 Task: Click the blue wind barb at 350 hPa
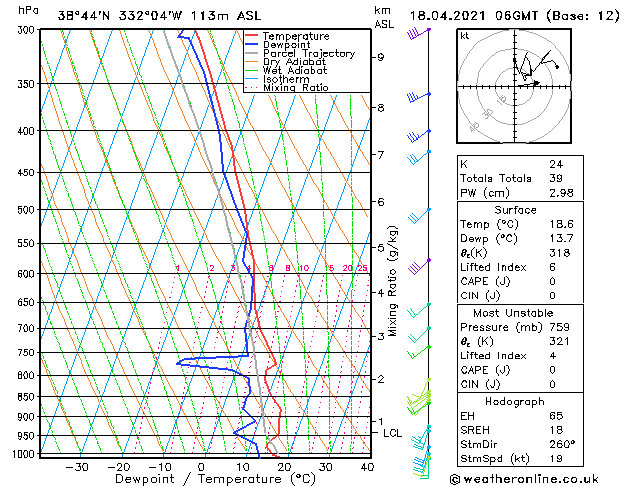pos(418,97)
